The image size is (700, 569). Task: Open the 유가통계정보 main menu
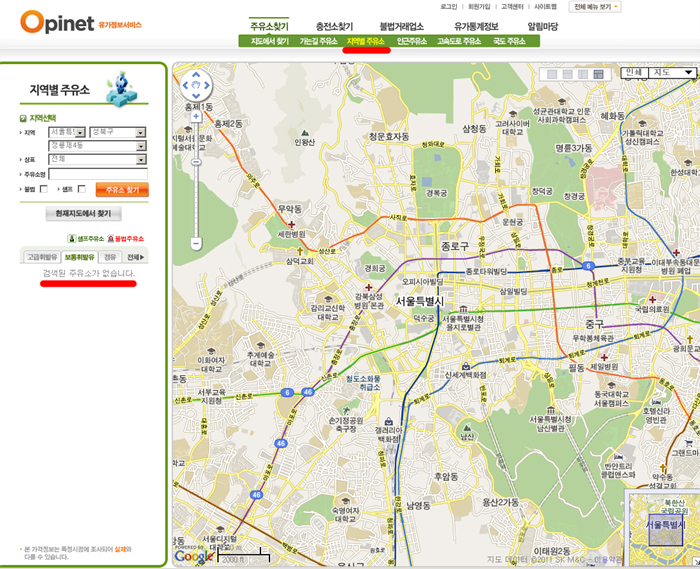[476, 26]
